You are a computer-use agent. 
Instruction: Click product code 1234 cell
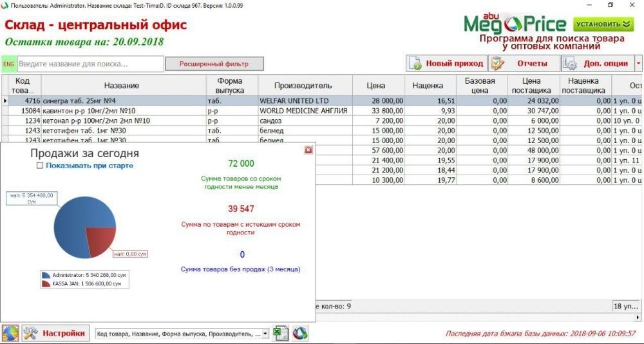(x=25, y=121)
